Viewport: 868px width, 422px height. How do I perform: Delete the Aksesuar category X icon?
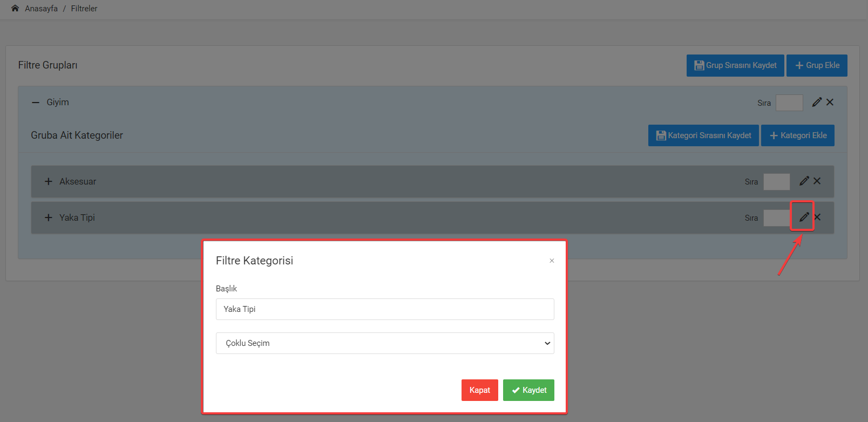817,181
